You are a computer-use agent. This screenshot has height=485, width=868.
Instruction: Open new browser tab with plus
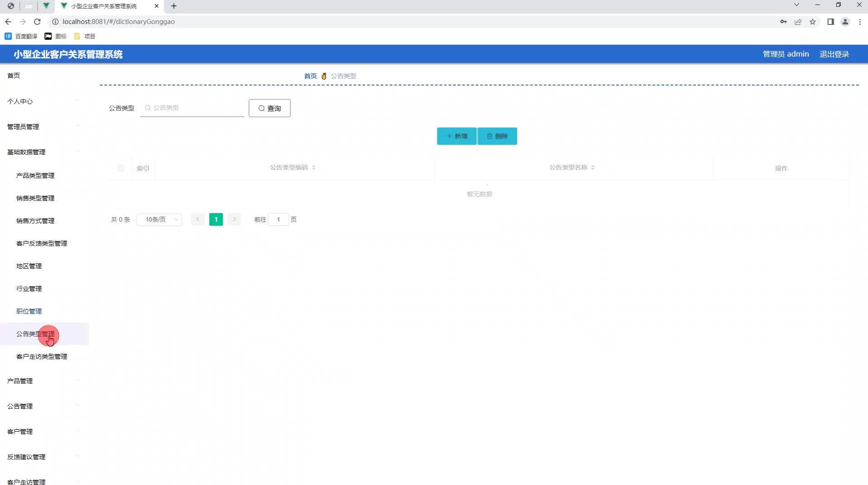pyautogui.click(x=174, y=6)
